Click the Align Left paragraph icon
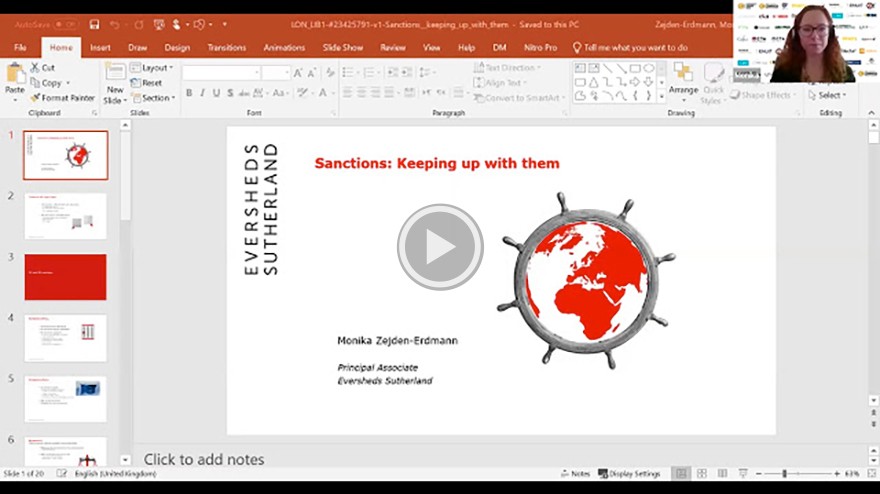Viewport: 880px width, 494px height. pyautogui.click(x=347, y=93)
